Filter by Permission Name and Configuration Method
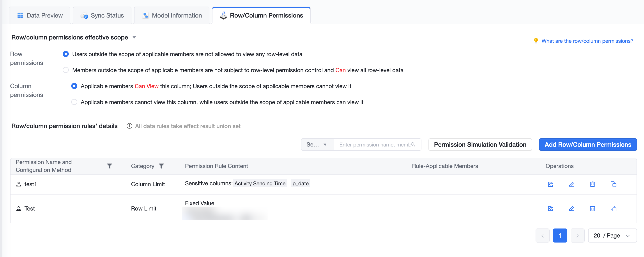Viewport: 644px width, 257px height. (110, 166)
